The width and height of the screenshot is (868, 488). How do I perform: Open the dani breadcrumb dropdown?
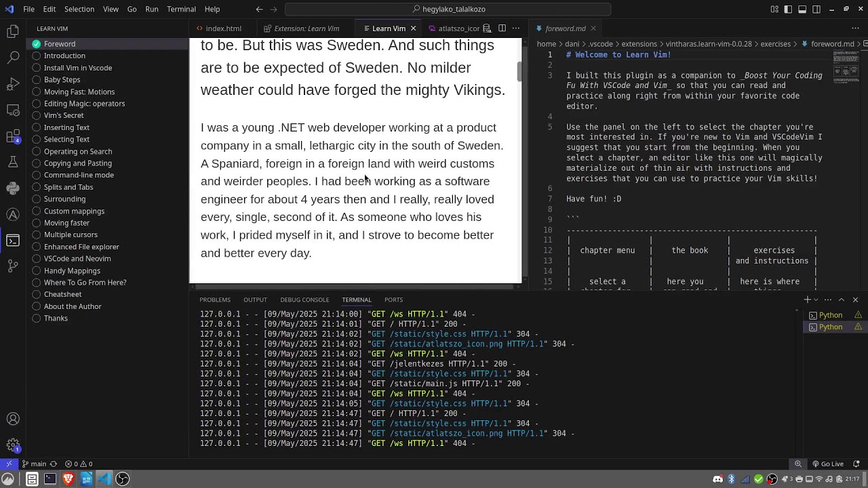[x=572, y=44]
